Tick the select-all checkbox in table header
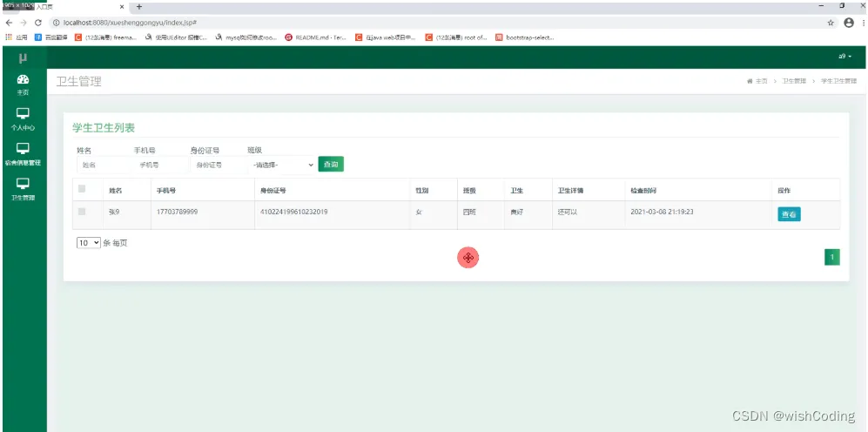Screen dimensions: 868x432 coord(82,189)
